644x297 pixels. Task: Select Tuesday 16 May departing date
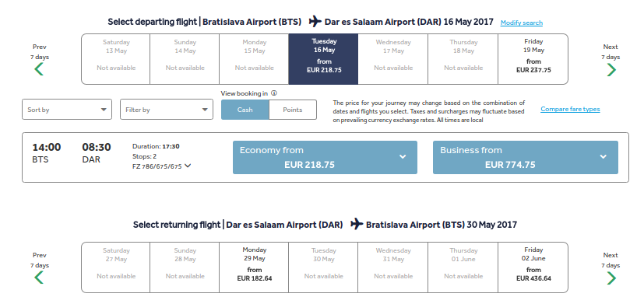point(324,59)
